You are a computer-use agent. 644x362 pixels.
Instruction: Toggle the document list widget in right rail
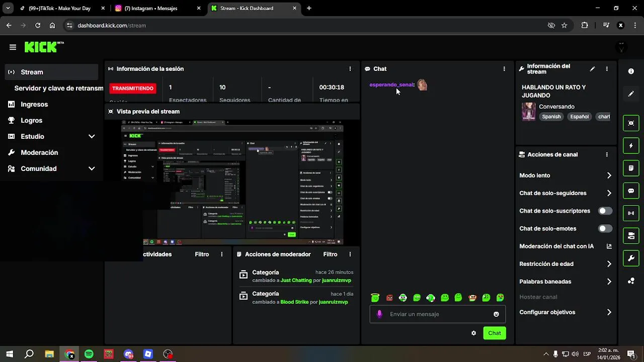coord(631,168)
